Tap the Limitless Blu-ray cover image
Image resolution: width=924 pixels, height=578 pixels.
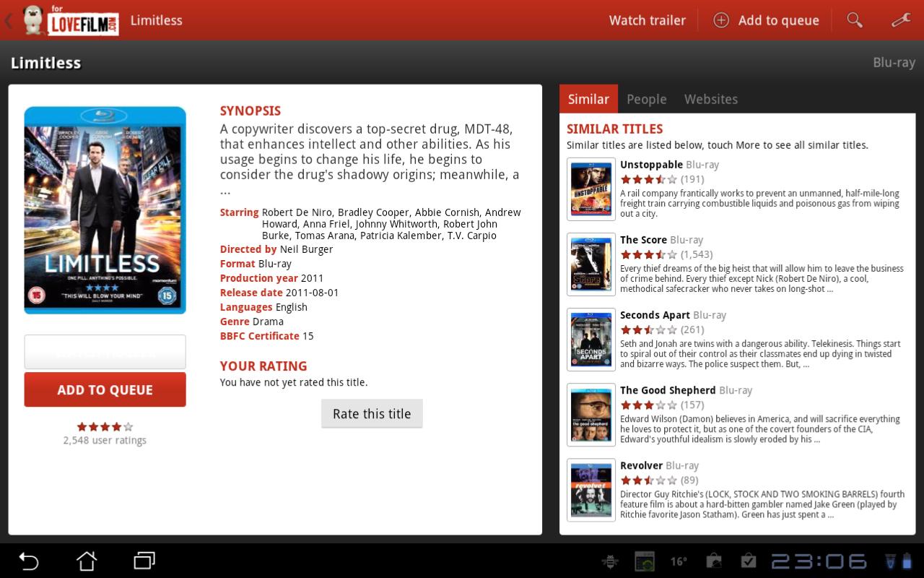tap(105, 210)
